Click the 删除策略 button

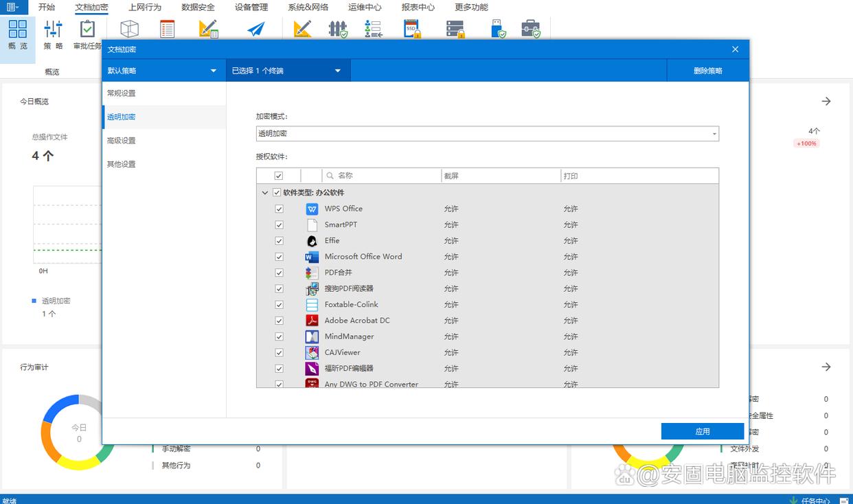click(x=707, y=71)
